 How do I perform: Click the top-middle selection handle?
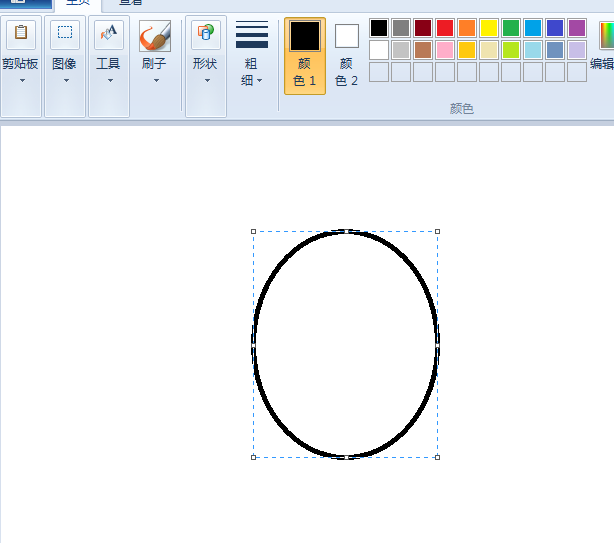[x=346, y=231]
